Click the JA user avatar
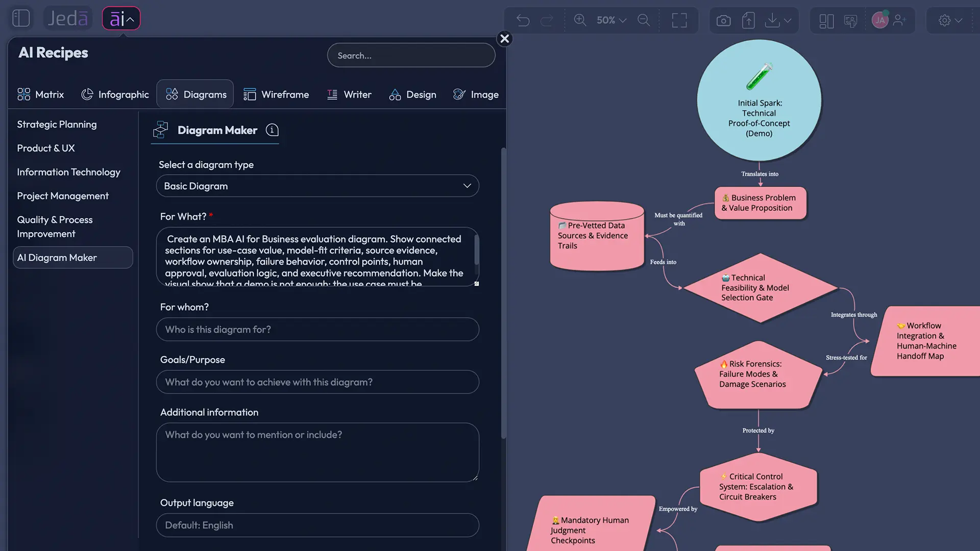The width and height of the screenshot is (980, 551). 880,20
